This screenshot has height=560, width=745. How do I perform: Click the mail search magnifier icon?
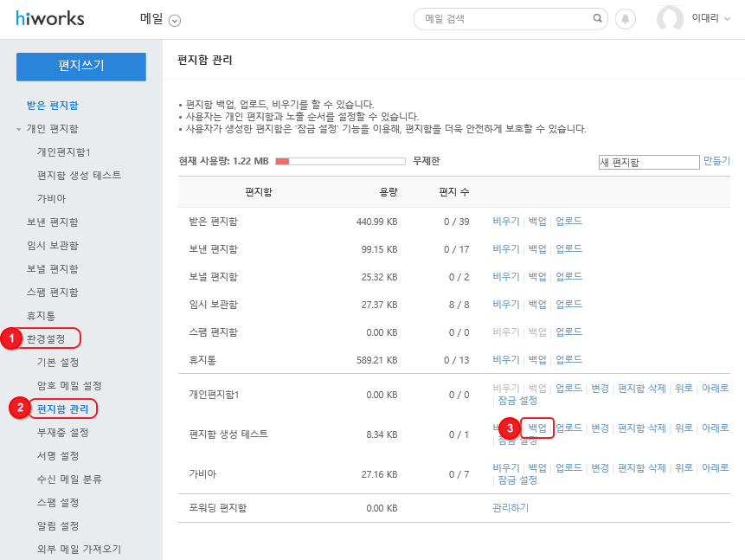597,18
